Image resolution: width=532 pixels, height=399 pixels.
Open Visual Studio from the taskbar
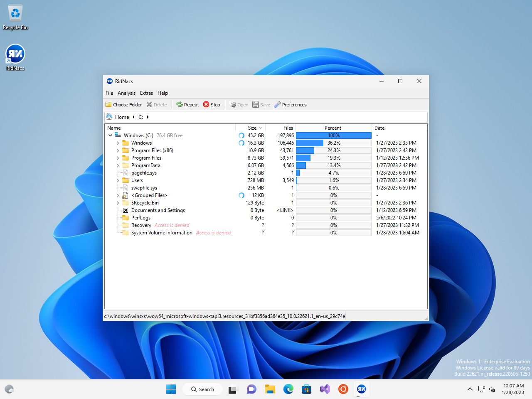tap(325, 389)
